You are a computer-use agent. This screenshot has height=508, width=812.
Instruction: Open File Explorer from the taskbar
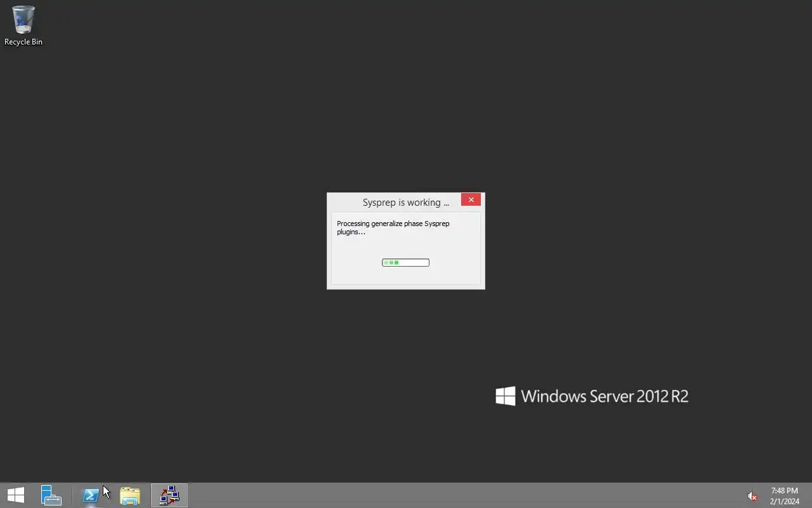130,495
